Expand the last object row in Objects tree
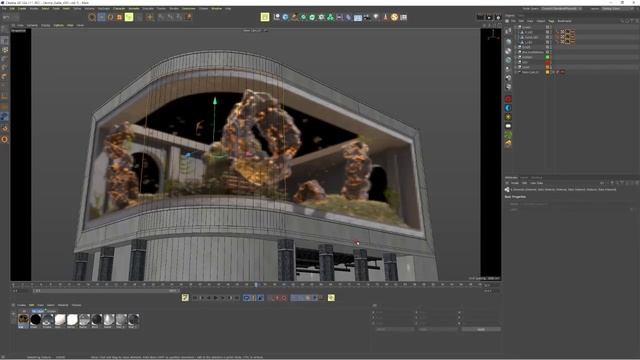 click(516, 72)
